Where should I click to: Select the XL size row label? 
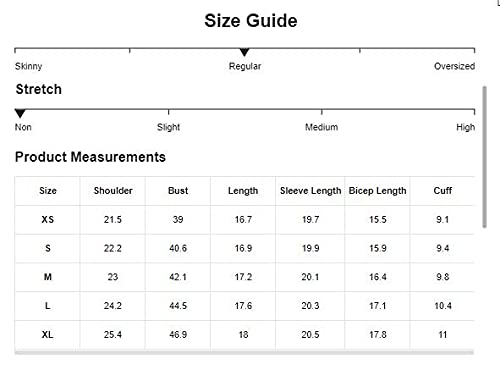click(47, 334)
